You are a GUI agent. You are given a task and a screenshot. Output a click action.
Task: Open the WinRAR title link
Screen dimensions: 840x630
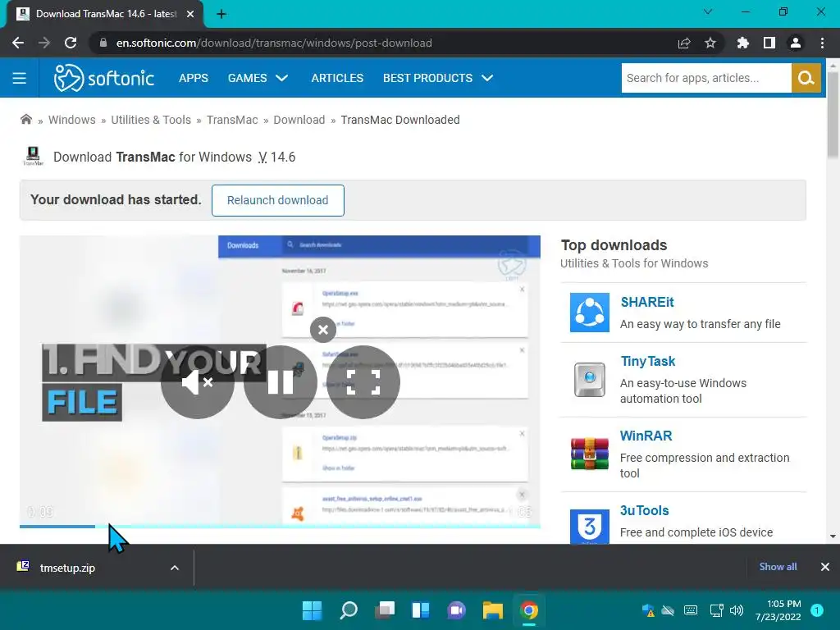[x=646, y=436]
